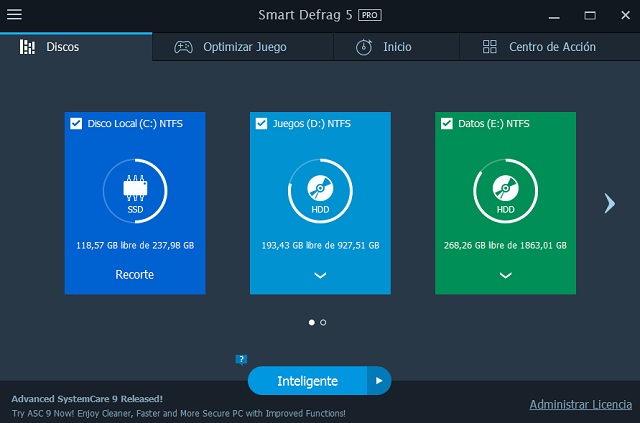Click 118,57 GB libre de 237,98 GB text
The width and height of the screenshot is (640, 423).
[x=135, y=245]
